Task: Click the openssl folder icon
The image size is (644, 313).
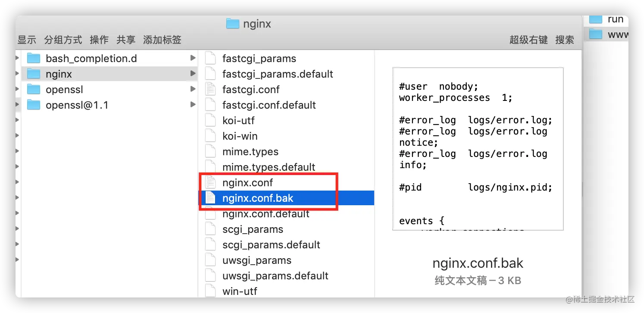Action: tap(34, 89)
